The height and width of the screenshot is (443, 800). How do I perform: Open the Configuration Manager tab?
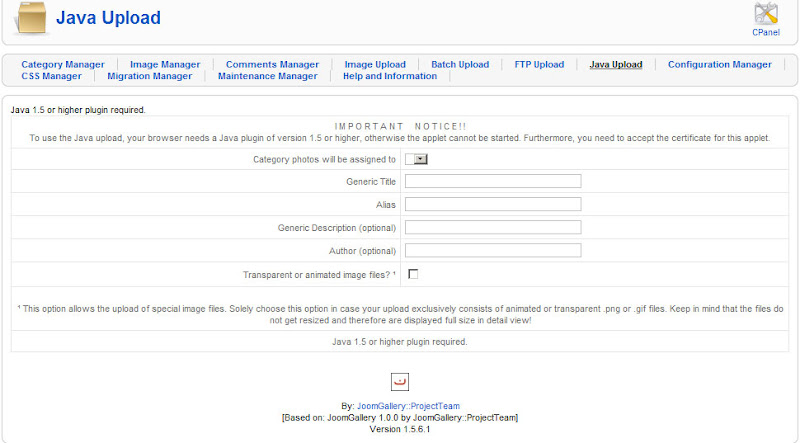coord(719,65)
